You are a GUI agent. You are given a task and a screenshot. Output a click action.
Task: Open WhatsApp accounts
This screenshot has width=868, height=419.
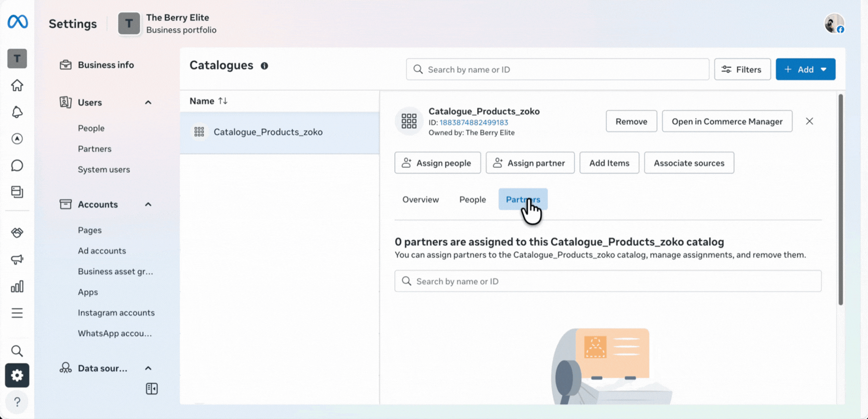click(x=115, y=333)
